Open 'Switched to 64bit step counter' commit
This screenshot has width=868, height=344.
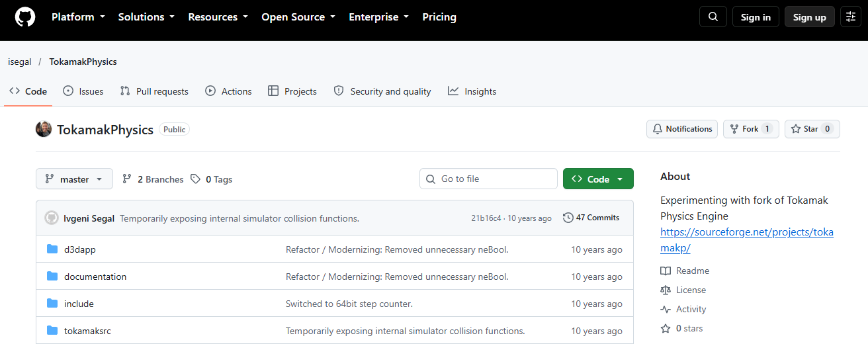(349, 304)
